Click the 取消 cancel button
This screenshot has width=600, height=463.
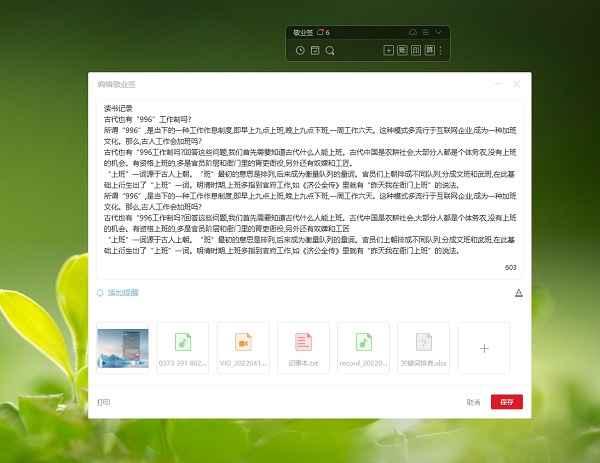pyautogui.click(x=473, y=402)
